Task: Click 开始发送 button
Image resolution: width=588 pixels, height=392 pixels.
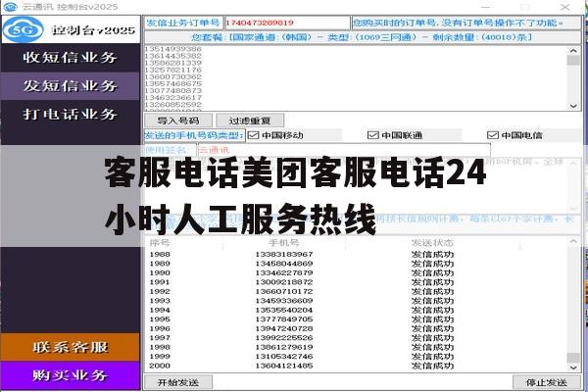Action: [x=178, y=382]
